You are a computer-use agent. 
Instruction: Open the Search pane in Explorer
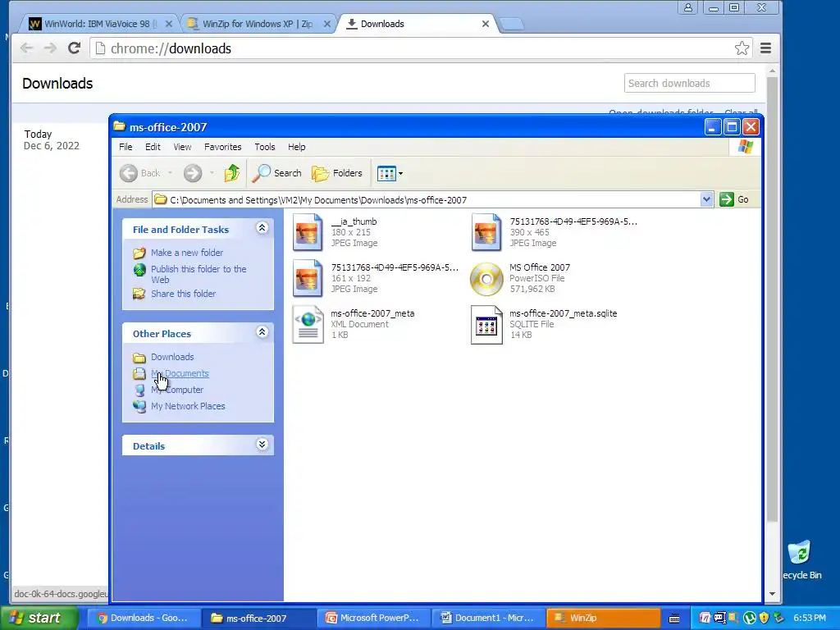tap(276, 173)
